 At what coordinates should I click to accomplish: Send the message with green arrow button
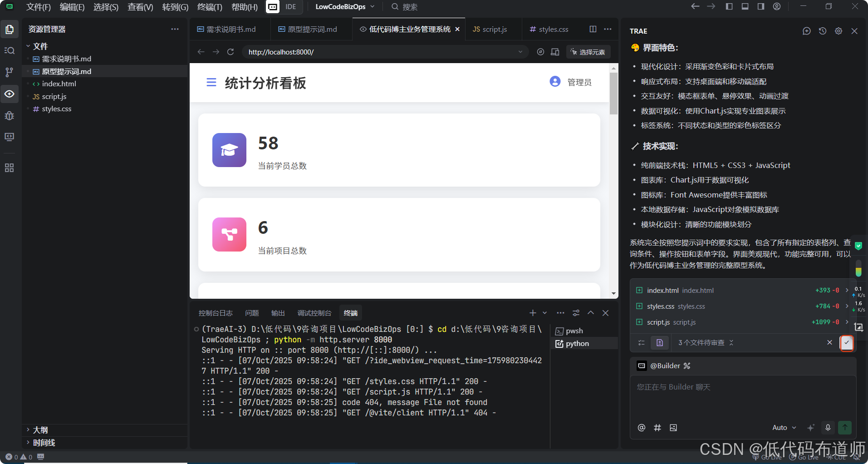tap(845, 427)
